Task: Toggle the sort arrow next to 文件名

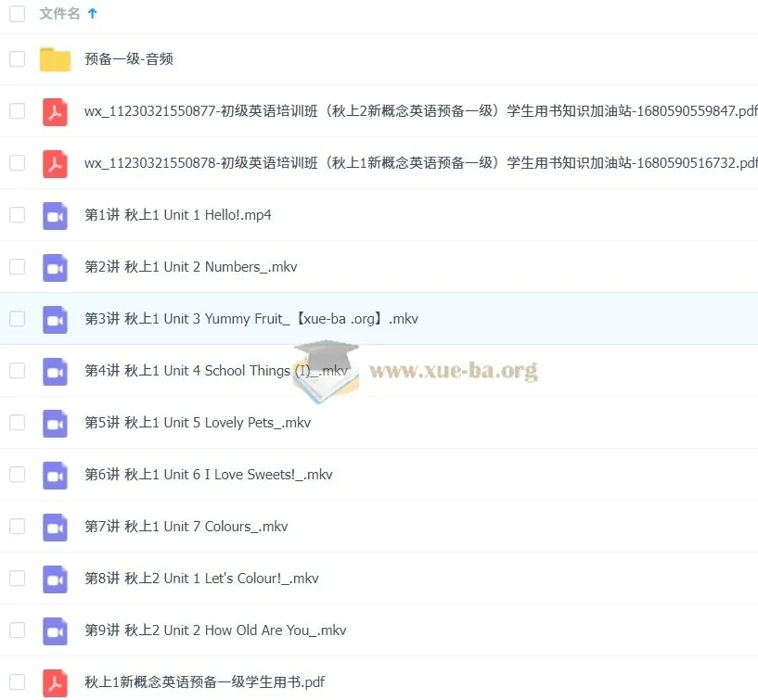Action: pos(93,14)
